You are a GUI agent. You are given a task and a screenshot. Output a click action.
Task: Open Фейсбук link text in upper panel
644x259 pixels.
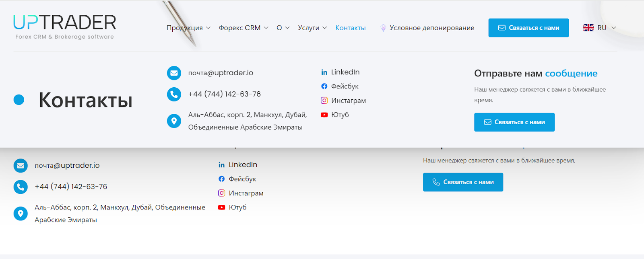click(x=345, y=86)
